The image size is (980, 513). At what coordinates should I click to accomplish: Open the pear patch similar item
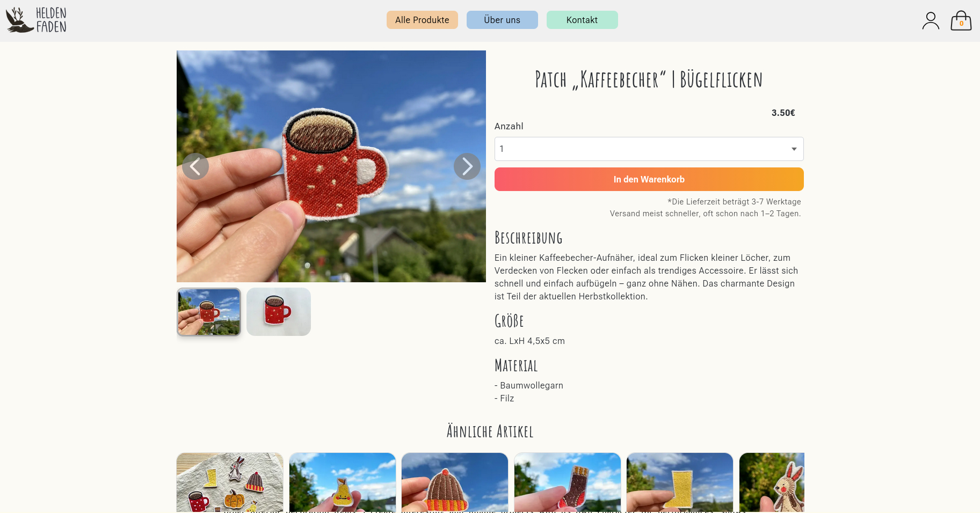[x=343, y=482]
